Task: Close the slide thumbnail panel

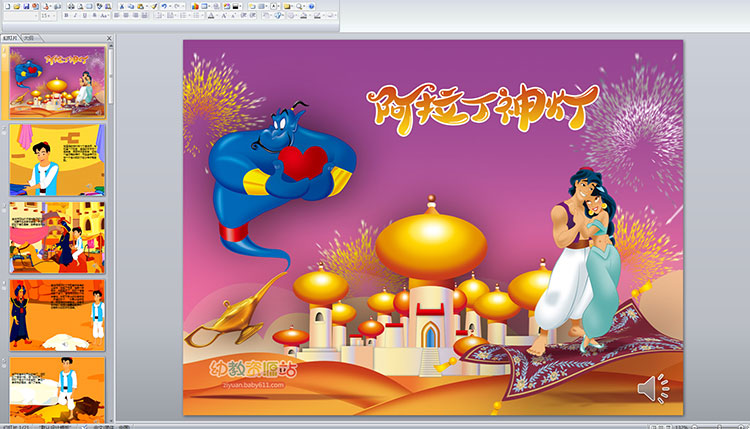Action: tap(109, 38)
